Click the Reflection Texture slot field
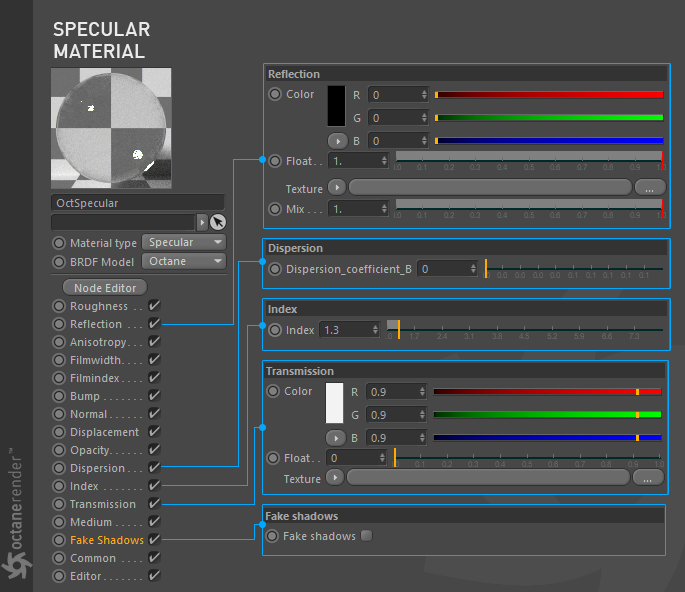 click(490, 187)
